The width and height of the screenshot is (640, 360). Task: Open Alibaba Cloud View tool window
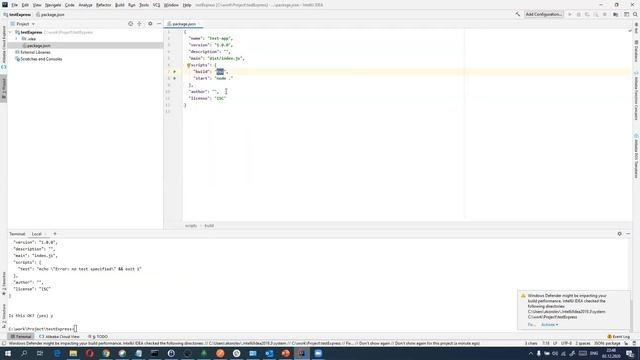click(60, 337)
